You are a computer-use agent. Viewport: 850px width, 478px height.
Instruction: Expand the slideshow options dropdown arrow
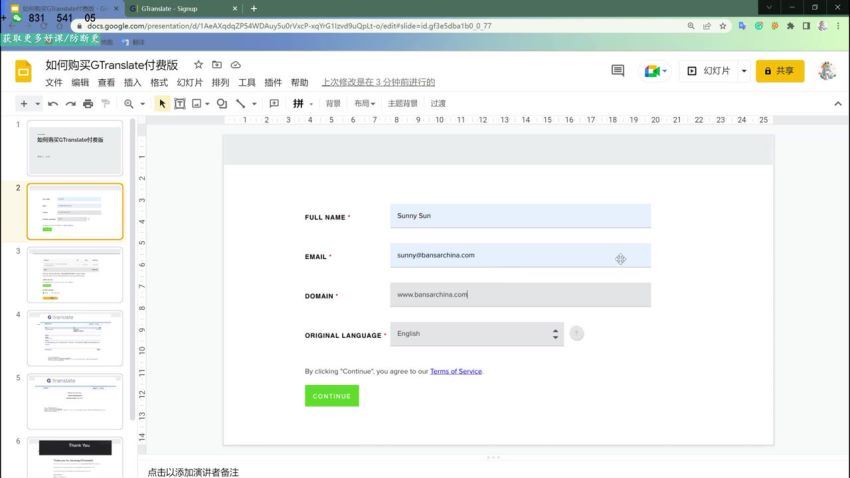(x=744, y=71)
